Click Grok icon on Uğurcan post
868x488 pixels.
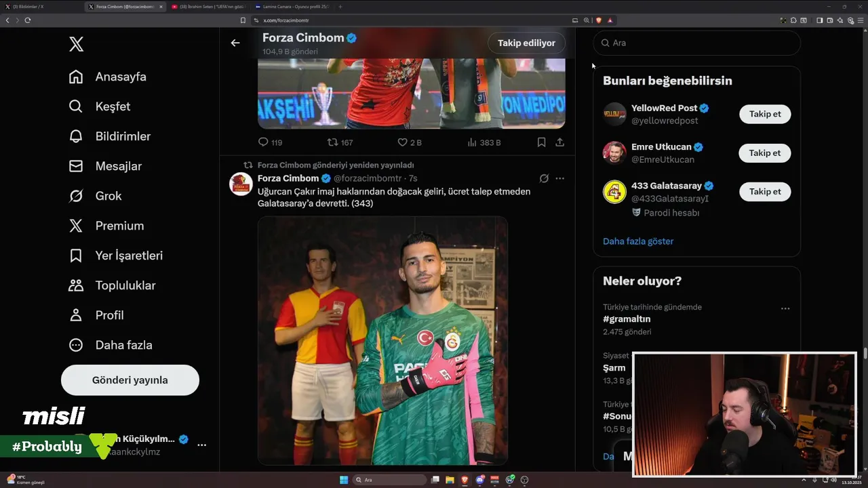coord(544,178)
